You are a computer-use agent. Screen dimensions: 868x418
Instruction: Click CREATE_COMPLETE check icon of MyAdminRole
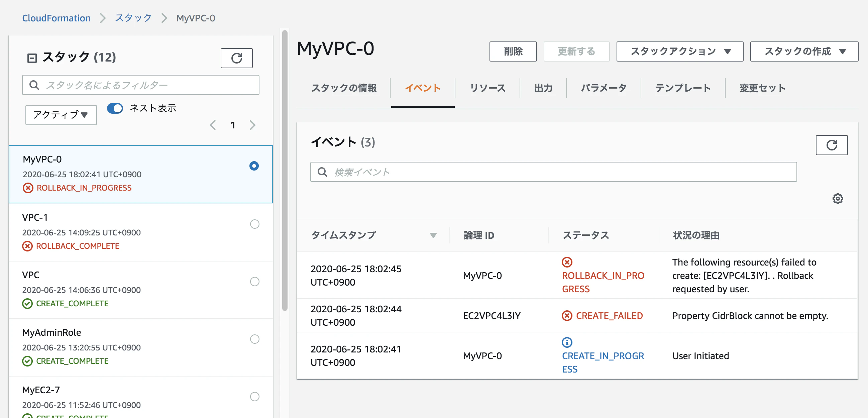(x=27, y=361)
